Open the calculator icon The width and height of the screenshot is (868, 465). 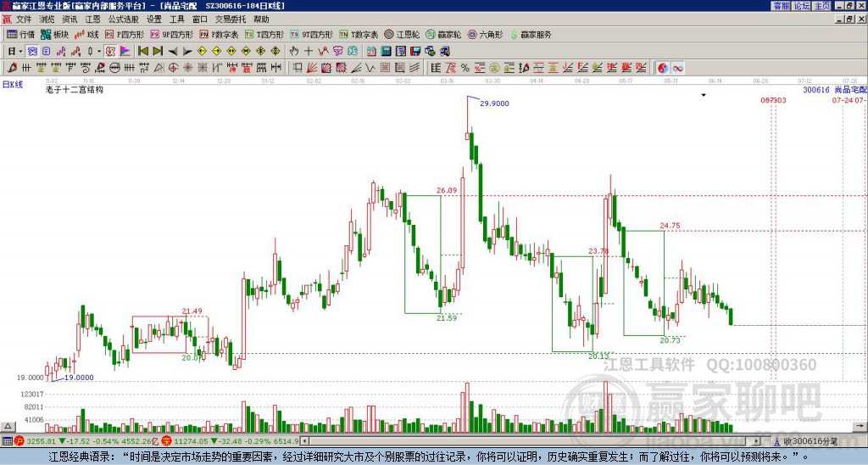tap(386, 52)
